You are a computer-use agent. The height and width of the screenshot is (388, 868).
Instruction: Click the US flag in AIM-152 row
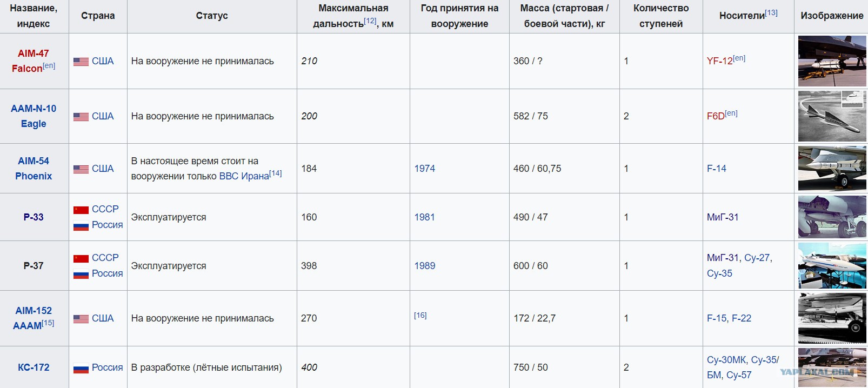pos(81,319)
